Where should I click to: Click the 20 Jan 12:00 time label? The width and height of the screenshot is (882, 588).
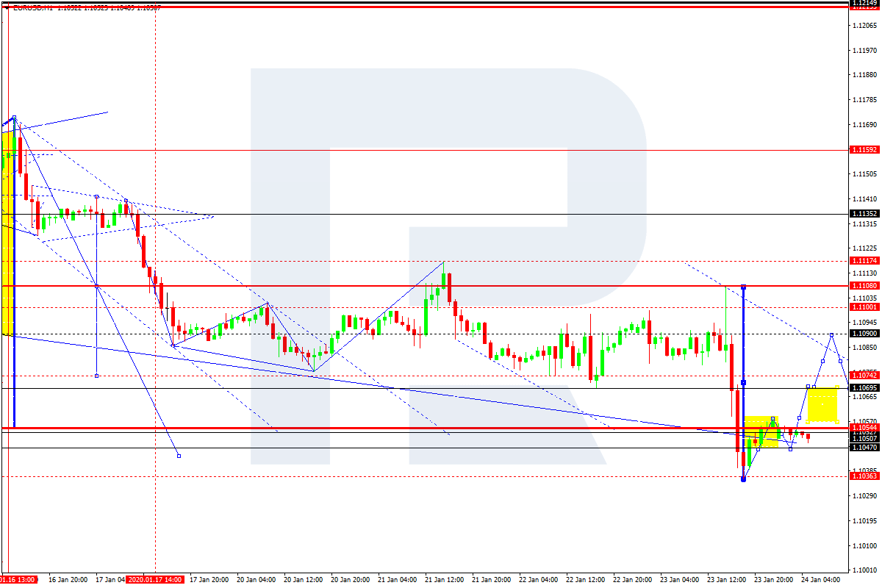pyautogui.click(x=301, y=579)
